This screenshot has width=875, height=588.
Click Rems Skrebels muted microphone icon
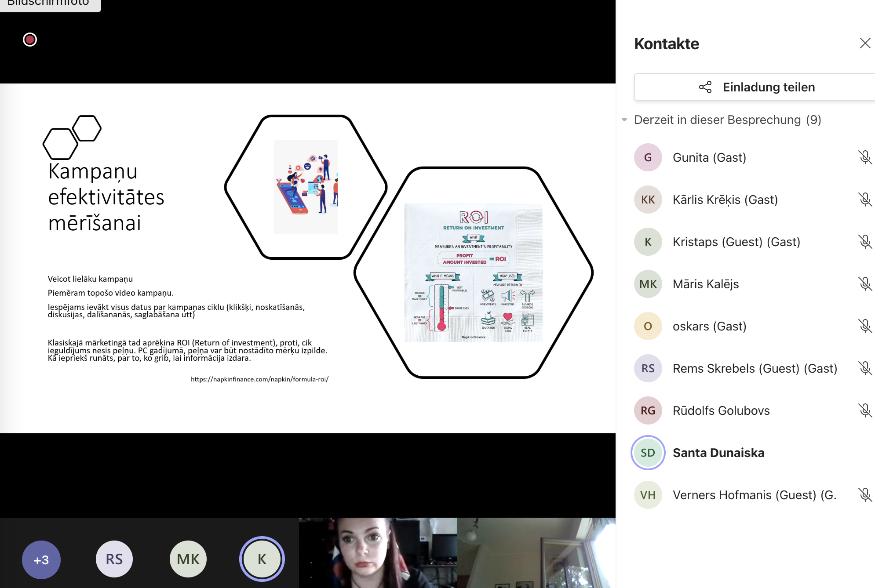point(865,368)
